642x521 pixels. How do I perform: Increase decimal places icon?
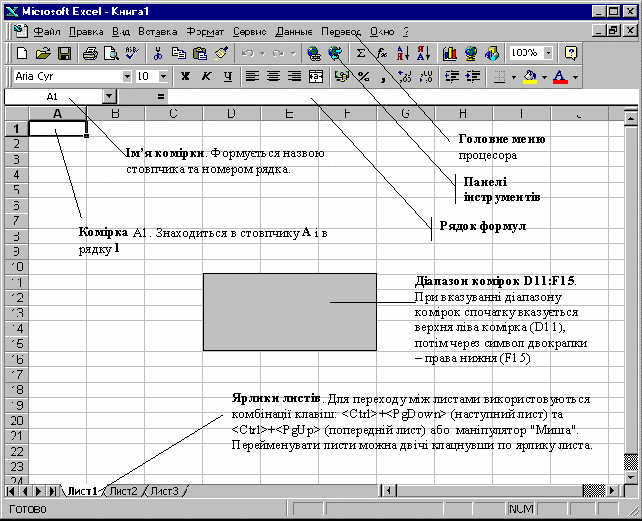pos(405,77)
